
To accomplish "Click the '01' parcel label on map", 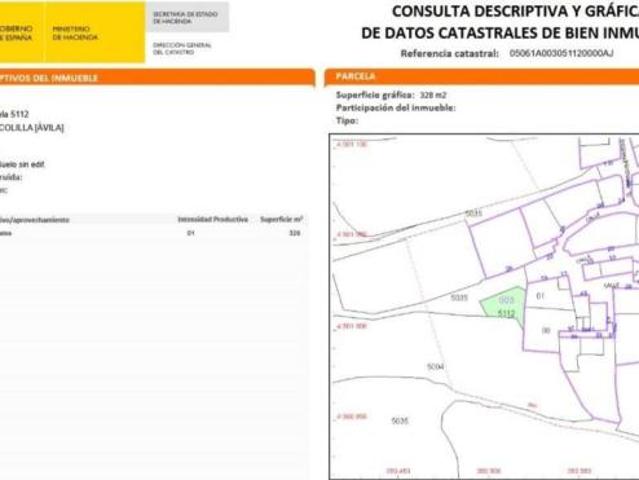I will point(540,296).
